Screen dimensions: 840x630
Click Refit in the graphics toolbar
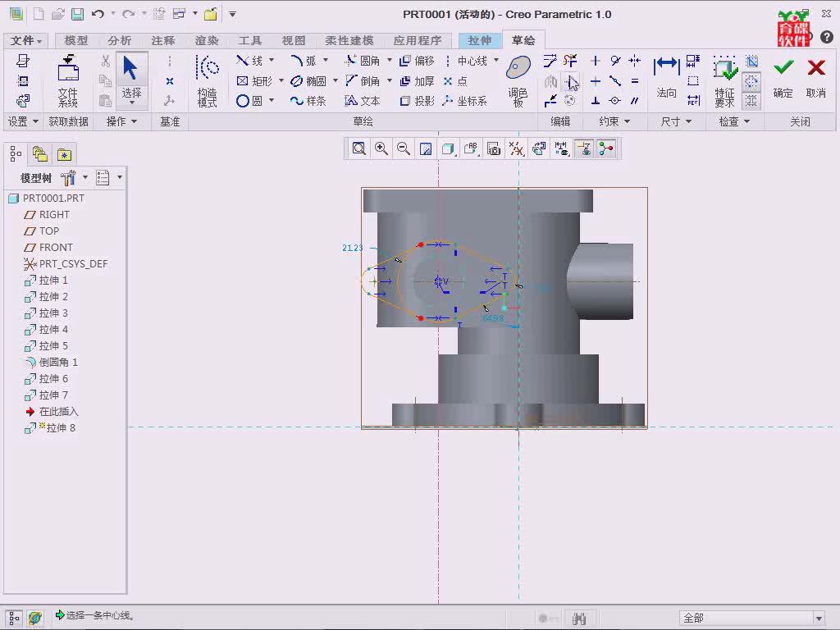coord(359,148)
